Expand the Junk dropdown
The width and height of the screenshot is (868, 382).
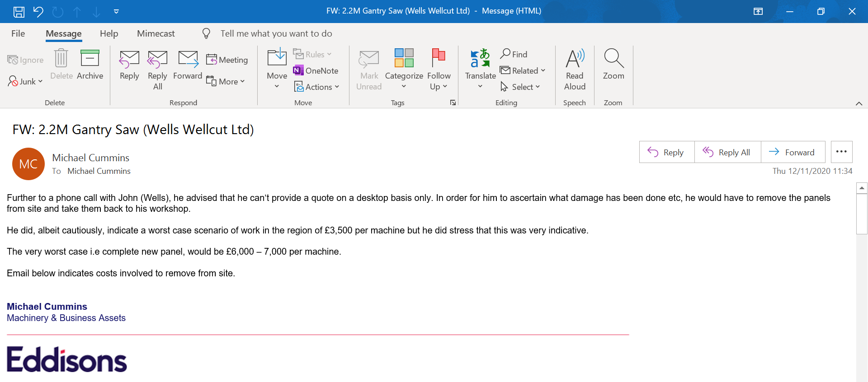(x=26, y=81)
